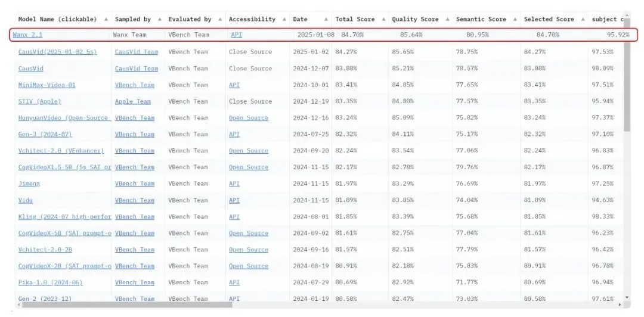Click the horizontal scrollbar at table bottom
The image size is (644, 317).
pos(125,304)
